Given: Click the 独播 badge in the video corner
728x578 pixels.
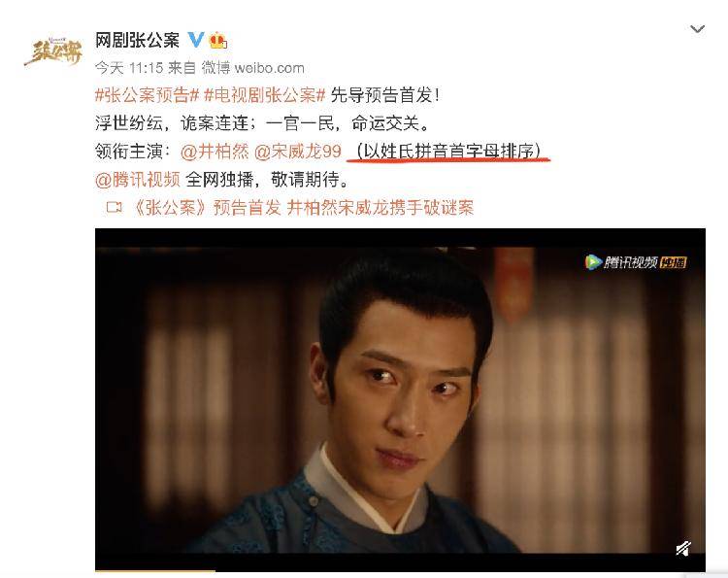Looking at the screenshot, I should click(674, 262).
